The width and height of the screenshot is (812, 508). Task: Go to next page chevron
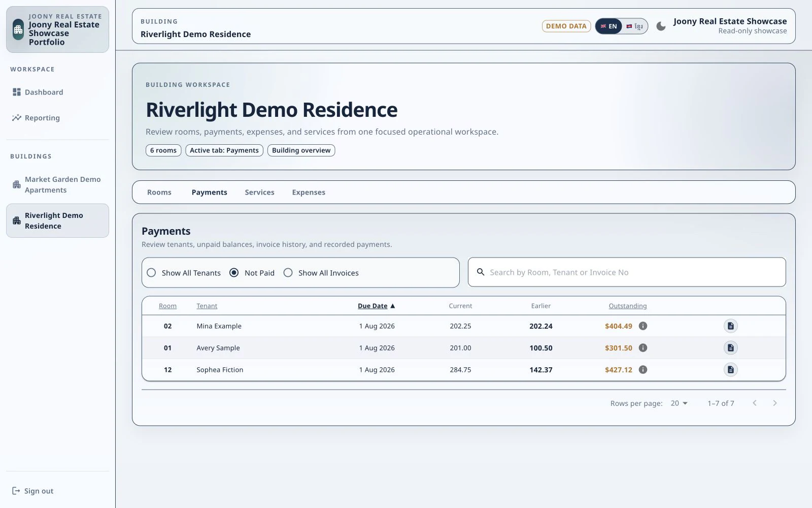pos(774,403)
